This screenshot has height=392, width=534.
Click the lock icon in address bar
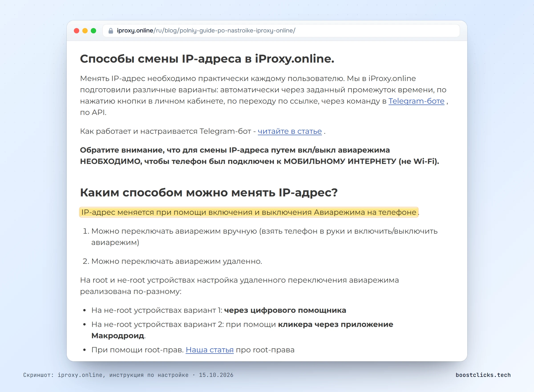111,31
